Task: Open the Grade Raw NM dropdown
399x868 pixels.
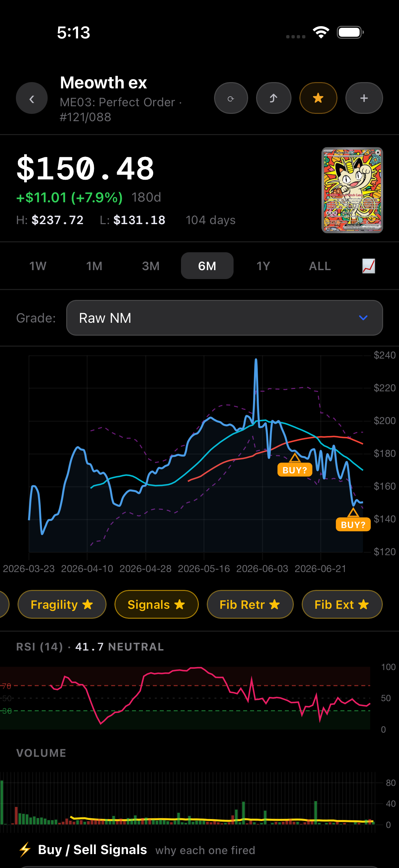Action: 225,318
